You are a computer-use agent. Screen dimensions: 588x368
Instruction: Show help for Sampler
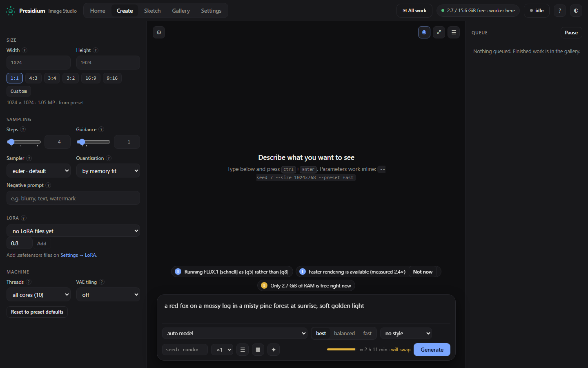[x=29, y=158]
